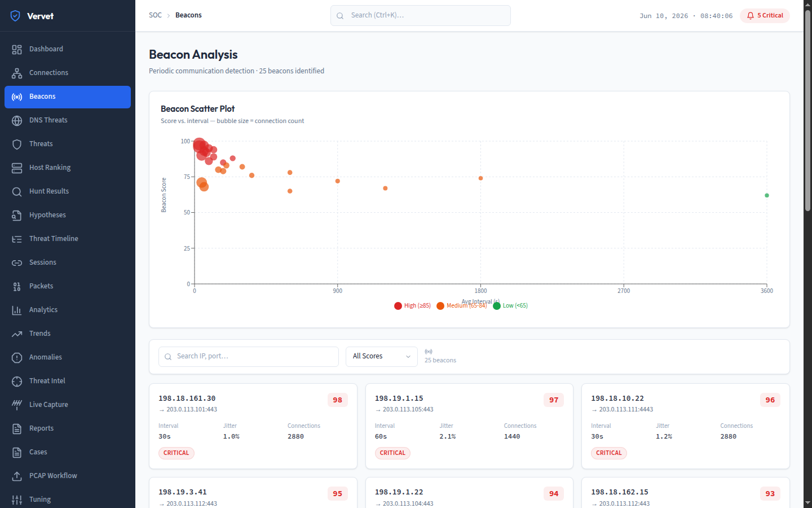Click the magnifier icon in top search
Image resolution: width=812 pixels, height=508 pixels.
click(x=340, y=16)
